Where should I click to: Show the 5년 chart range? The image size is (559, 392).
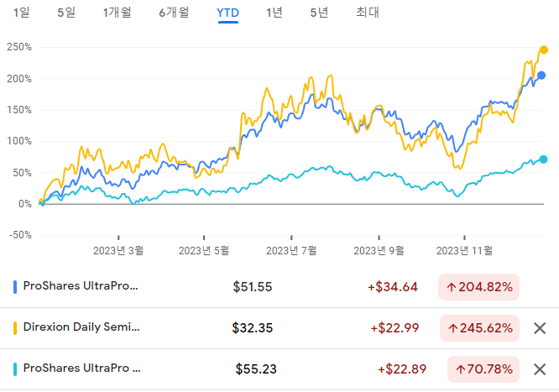point(319,13)
